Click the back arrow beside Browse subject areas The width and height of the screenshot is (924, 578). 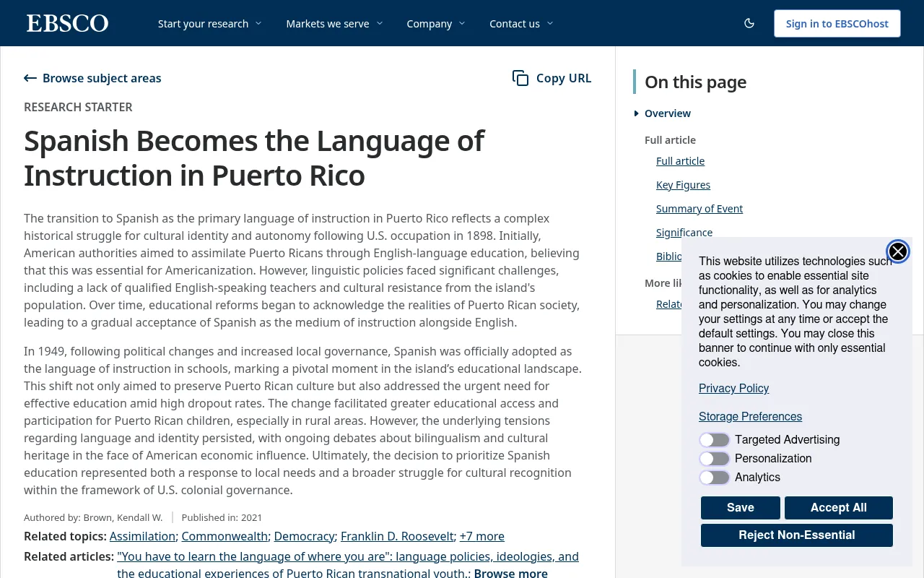click(30, 78)
